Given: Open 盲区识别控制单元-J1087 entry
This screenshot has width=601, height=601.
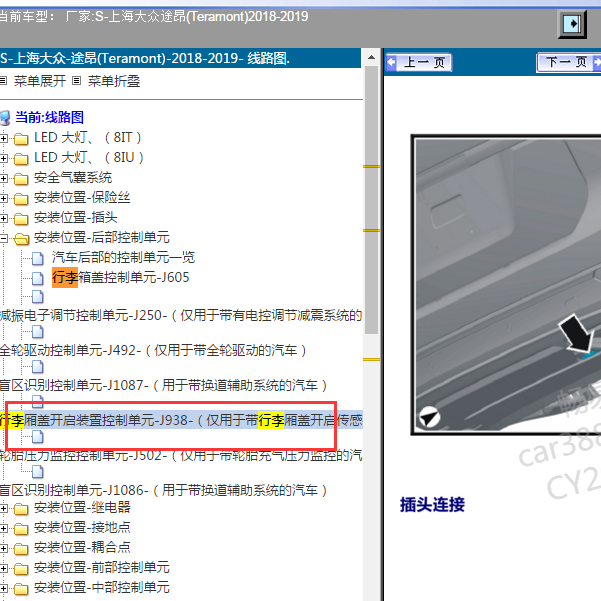Looking at the screenshot, I should [x=164, y=385].
